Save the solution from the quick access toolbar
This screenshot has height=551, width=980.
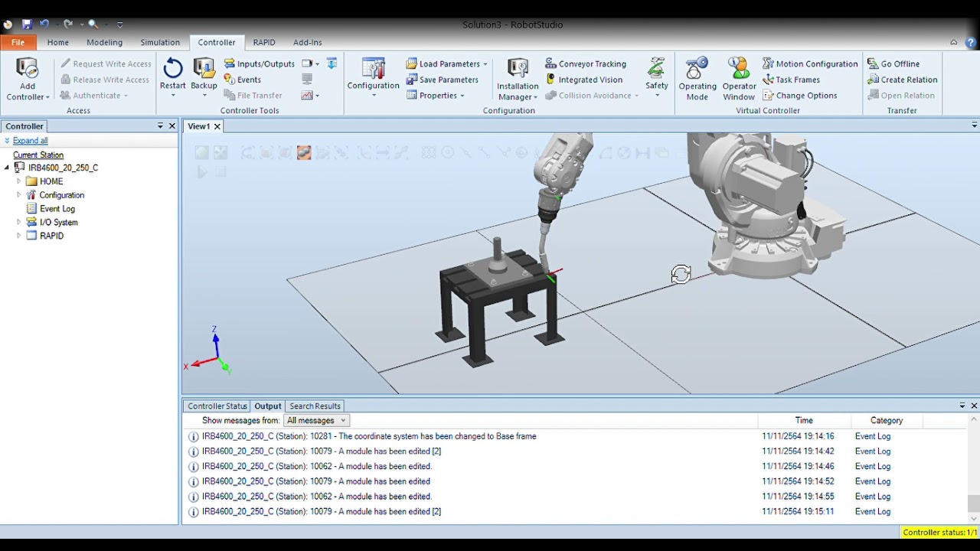tap(27, 24)
